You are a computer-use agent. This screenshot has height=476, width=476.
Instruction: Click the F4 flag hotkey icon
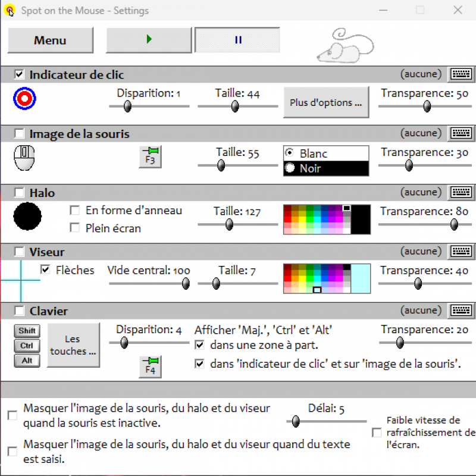pos(150,367)
